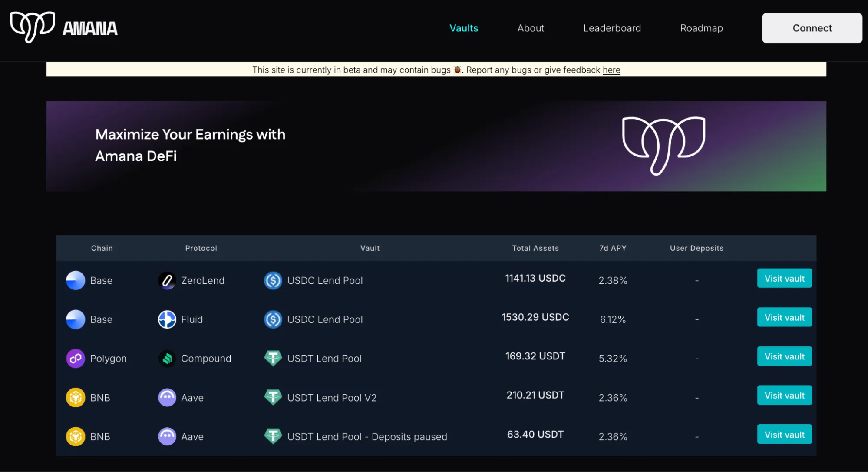868x472 pixels.
Task: Click the 7d APY column header
Action: coord(613,248)
